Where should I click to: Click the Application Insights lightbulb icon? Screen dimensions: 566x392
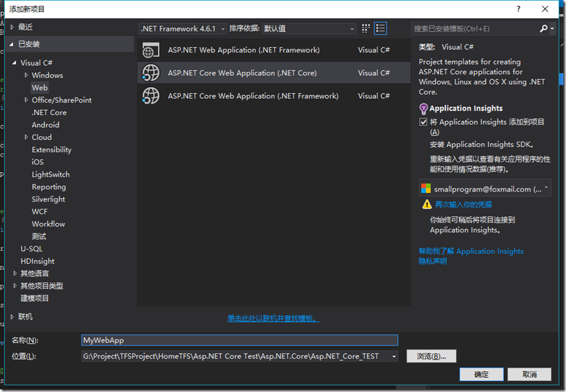[x=423, y=109]
